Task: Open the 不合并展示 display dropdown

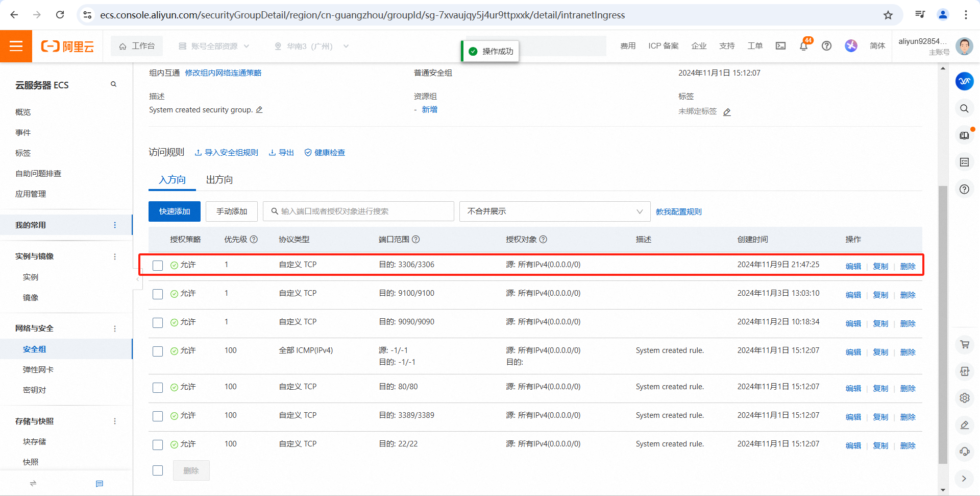Action: [x=555, y=211]
